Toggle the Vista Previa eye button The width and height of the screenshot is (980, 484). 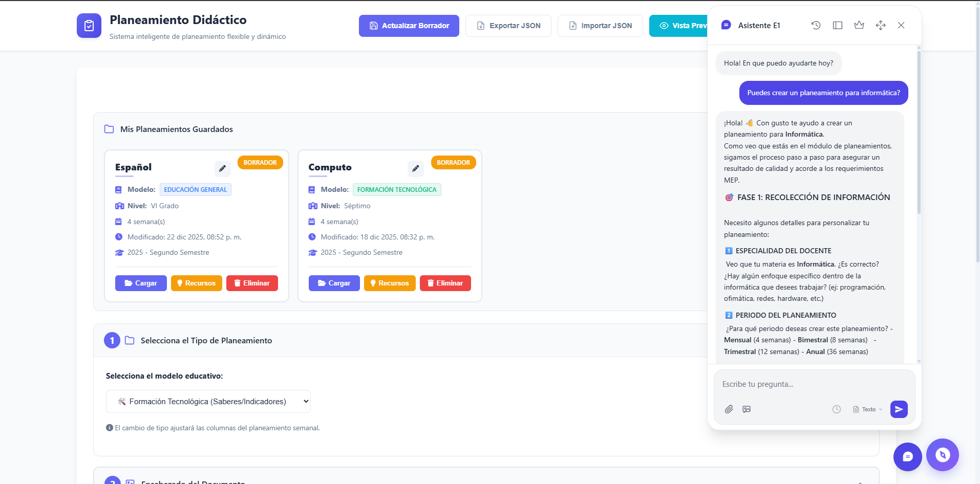[678, 26]
